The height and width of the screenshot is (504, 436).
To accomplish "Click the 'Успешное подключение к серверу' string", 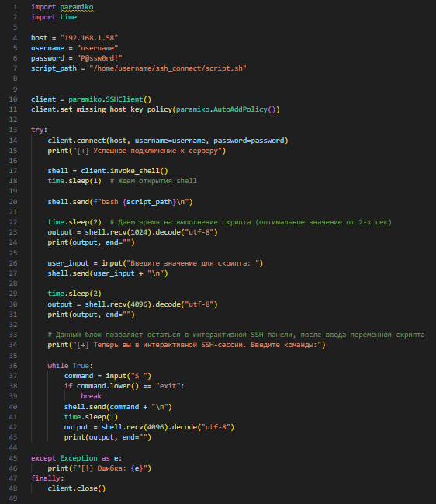I will tap(147, 151).
